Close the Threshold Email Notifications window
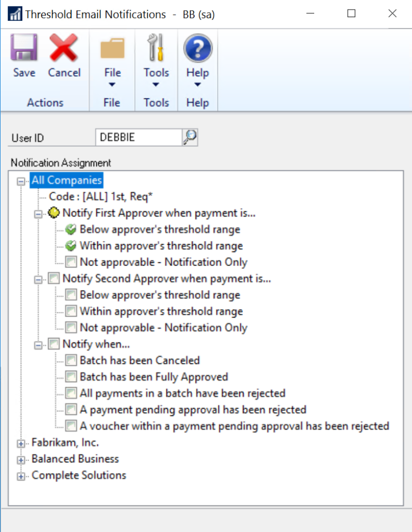Screen dimensions: 412x532 click(392, 14)
